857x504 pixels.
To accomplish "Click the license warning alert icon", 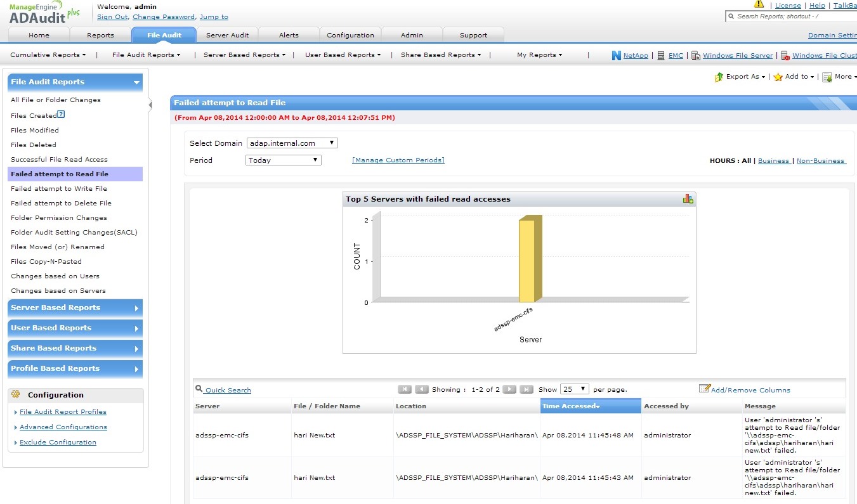I will 759,4.
